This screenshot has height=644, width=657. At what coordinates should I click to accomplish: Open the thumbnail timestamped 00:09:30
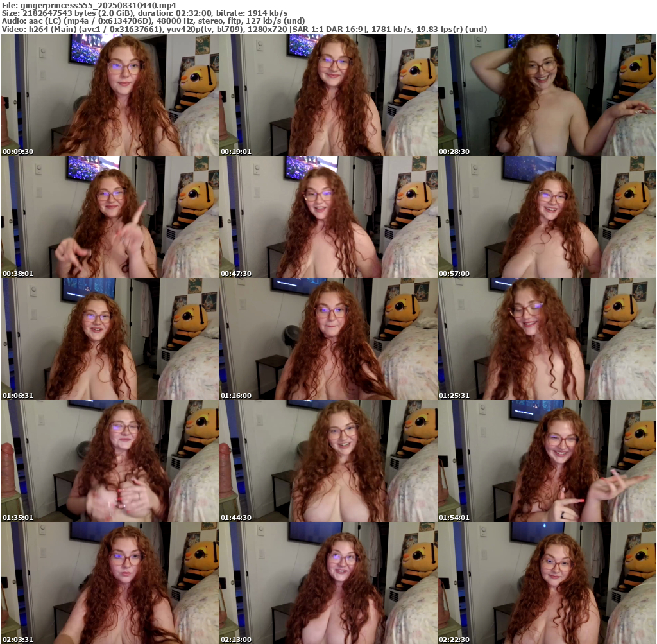click(110, 95)
